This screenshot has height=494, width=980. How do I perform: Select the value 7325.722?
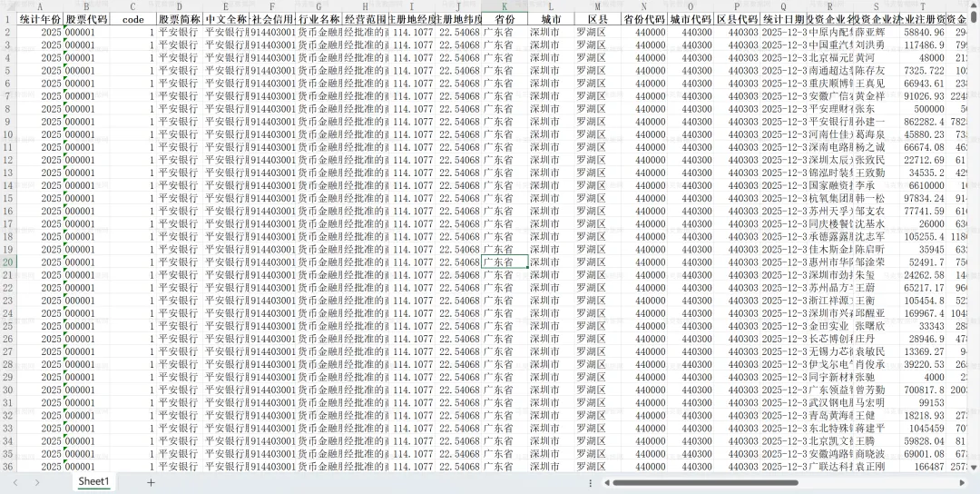click(923, 70)
